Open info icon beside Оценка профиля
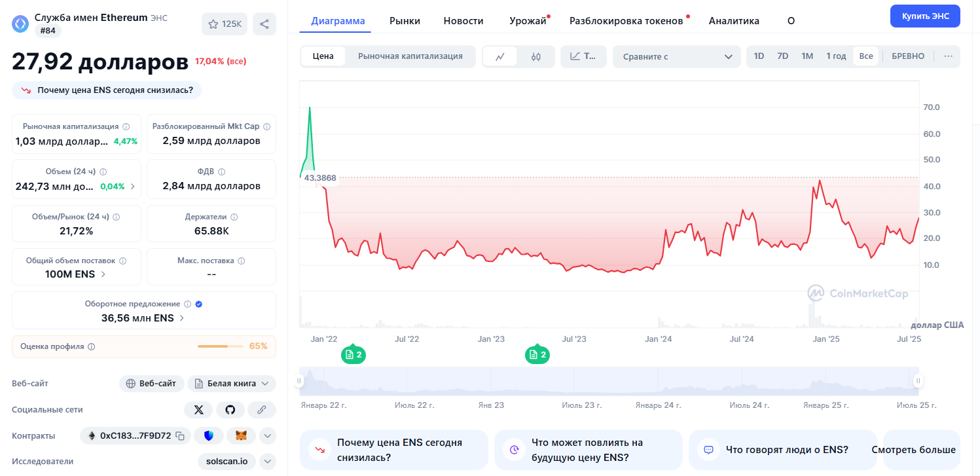980x476 pixels. point(92,346)
